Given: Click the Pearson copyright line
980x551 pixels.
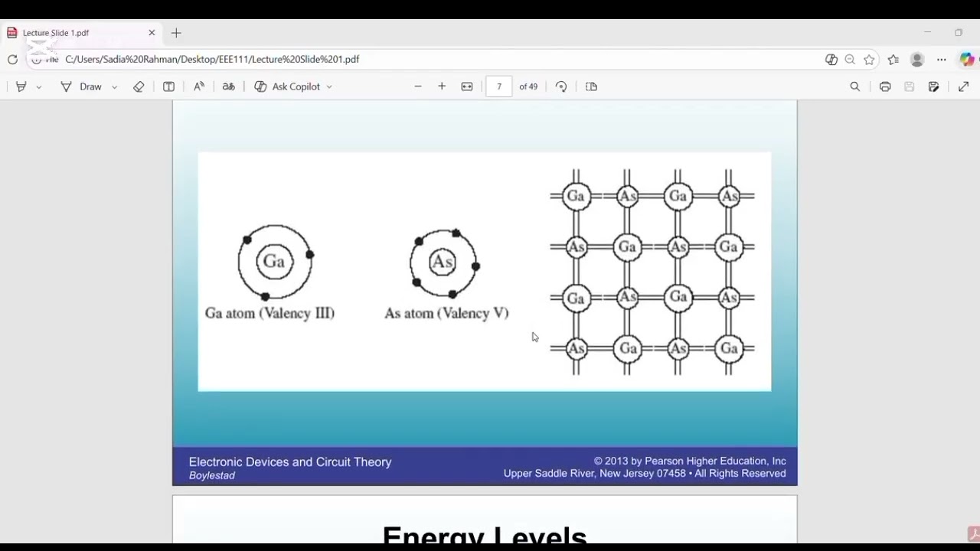Looking at the screenshot, I should click(x=690, y=461).
